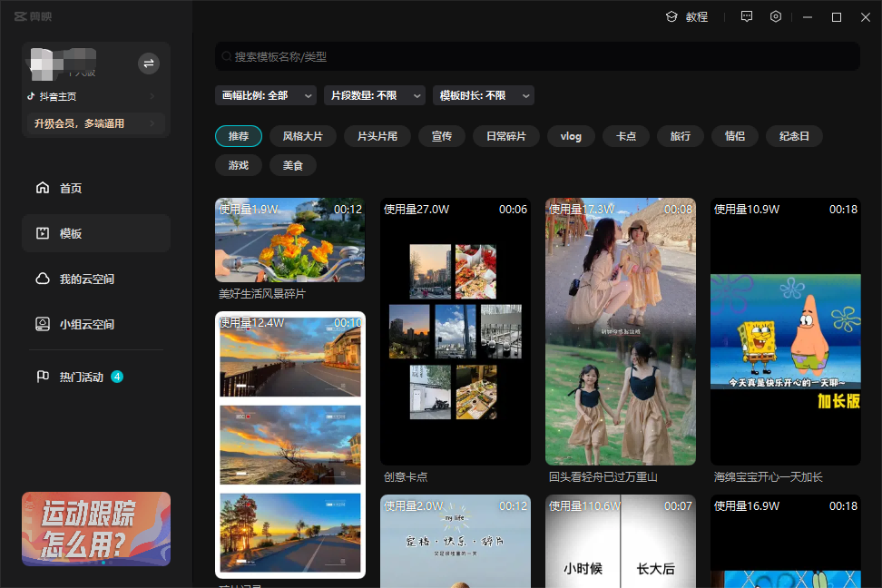Select the 美食 category tab
Viewport: 882px width, 588px height.
(x=292, y=165)
